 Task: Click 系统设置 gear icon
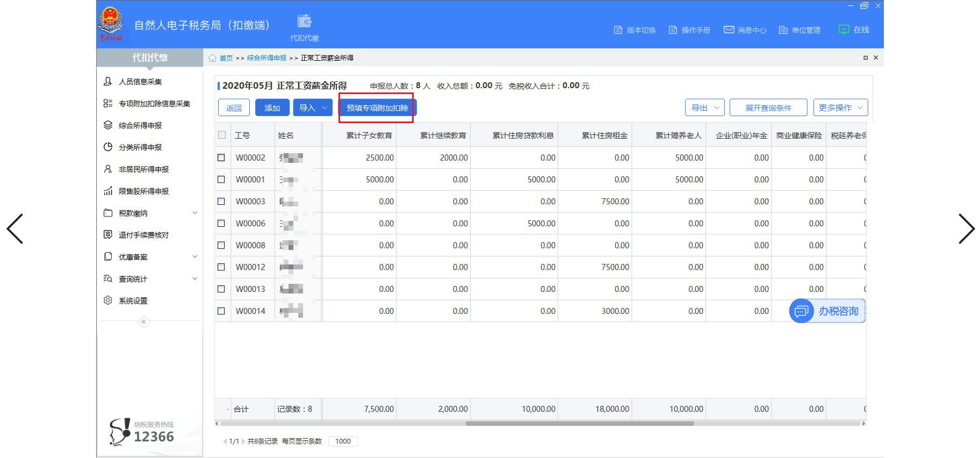click(x=108, y=300)
